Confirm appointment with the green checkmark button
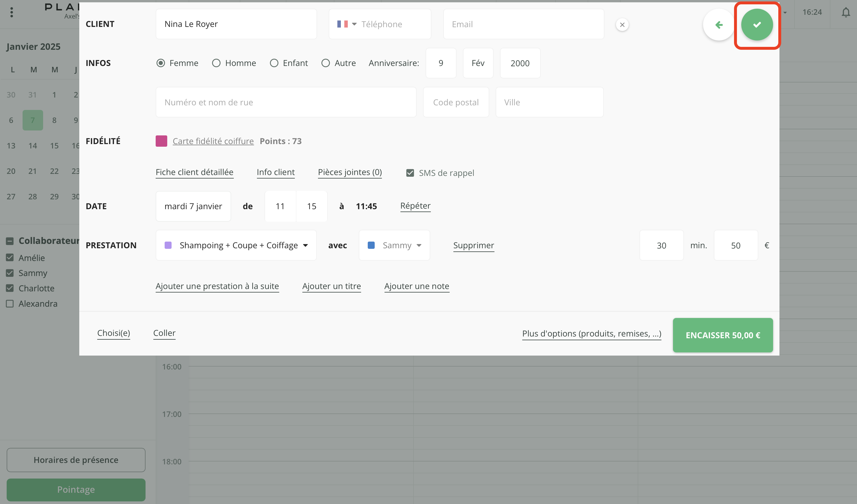Viewport: 857px width, 504px height. tap(757, 25)
